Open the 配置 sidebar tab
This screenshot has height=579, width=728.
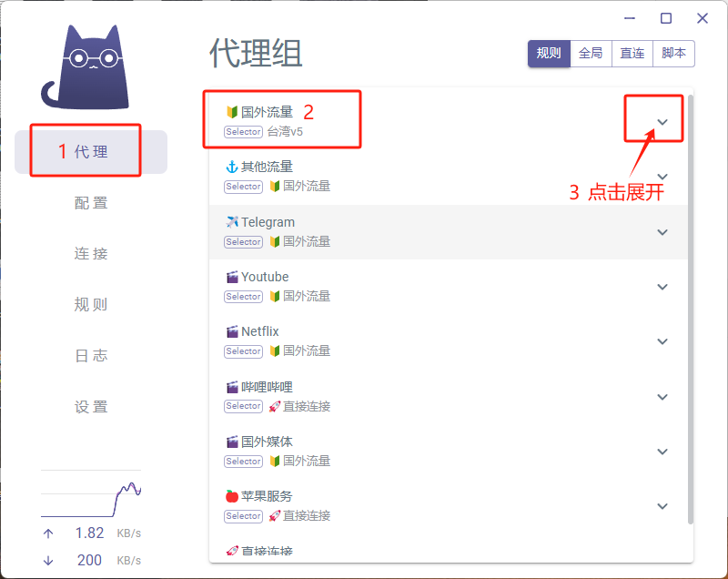pyautogui.click(x=91, y=203)
